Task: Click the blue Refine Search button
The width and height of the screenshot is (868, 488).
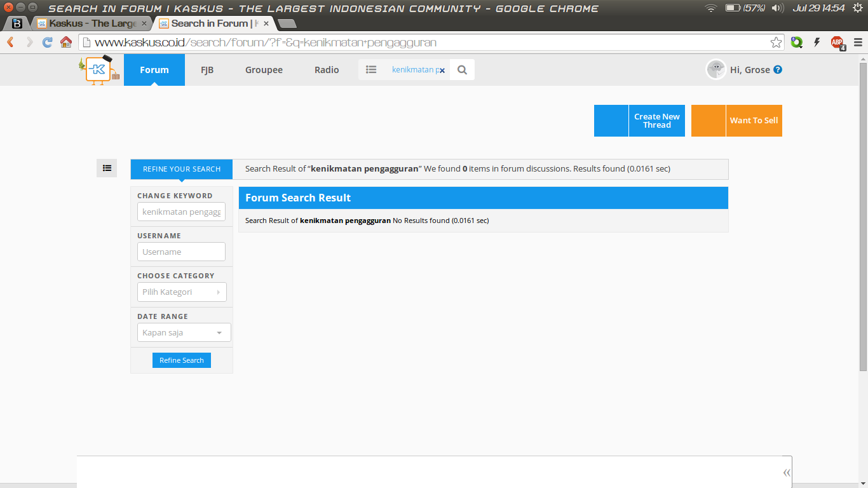Action: tap(182, 360)
